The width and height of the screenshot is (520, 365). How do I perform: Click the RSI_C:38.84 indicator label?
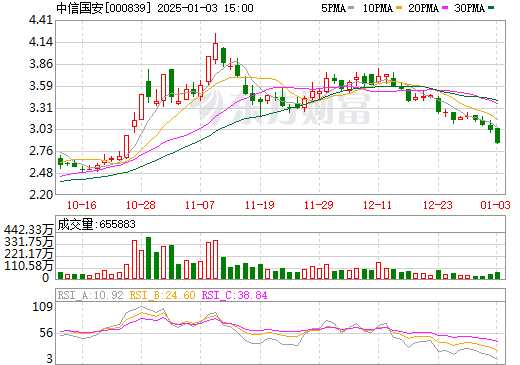pos(235,295)
